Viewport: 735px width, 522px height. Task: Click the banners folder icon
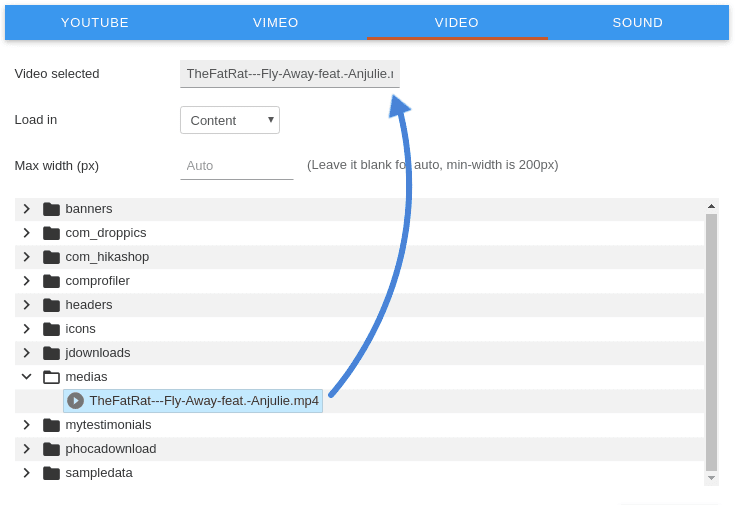[x=51, y=209]
